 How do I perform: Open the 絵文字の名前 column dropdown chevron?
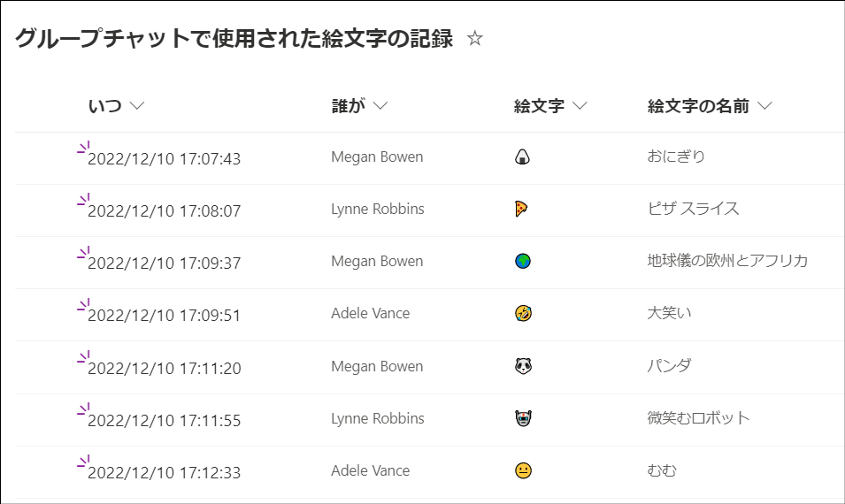(x=764, y=105)
